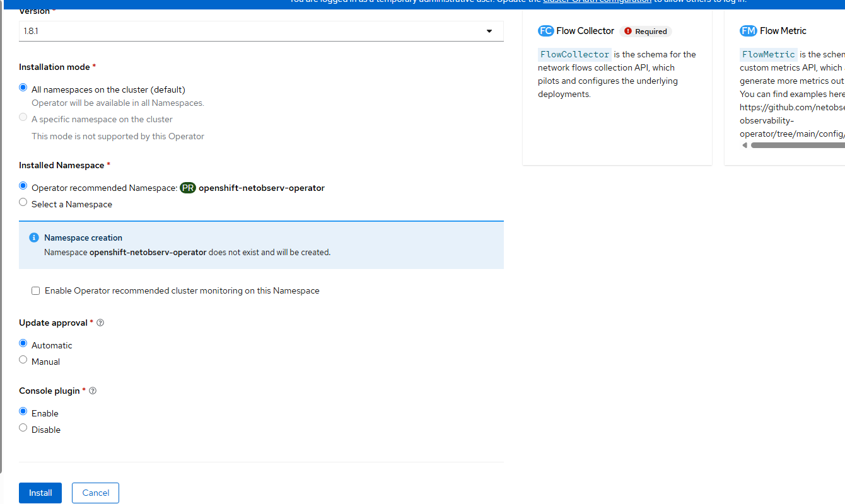This screenshot has height=504, width=845.
Task: Open cluster OAuth configuration link in banner
Action: click(x=597, y=2)
